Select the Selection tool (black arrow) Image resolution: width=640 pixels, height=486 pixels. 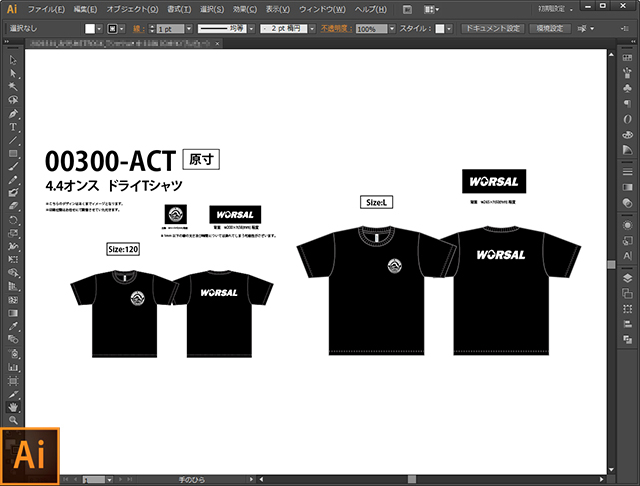13,60
